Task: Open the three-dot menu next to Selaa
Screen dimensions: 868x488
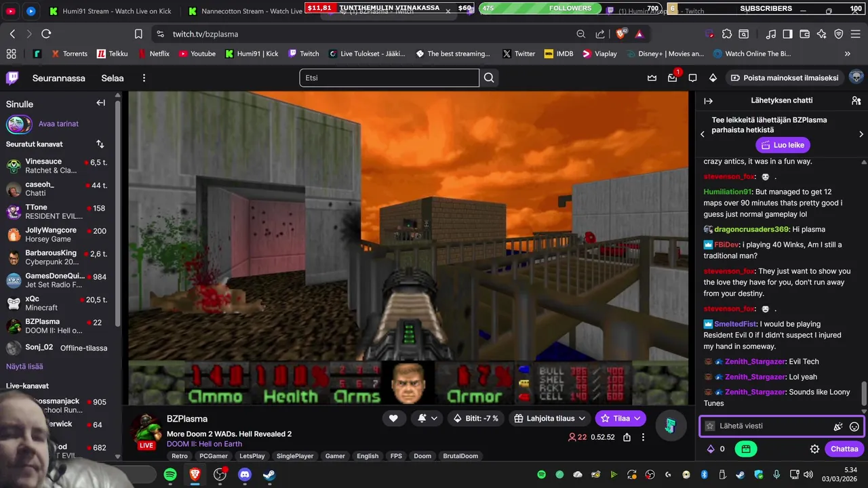Action: pyautogui.click(x=144, y=78)
